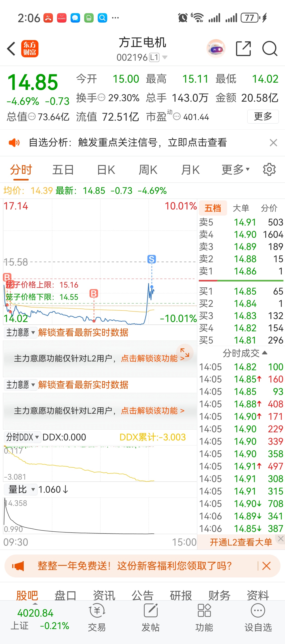Open the 自选分析 signal notice

(128, 142)
